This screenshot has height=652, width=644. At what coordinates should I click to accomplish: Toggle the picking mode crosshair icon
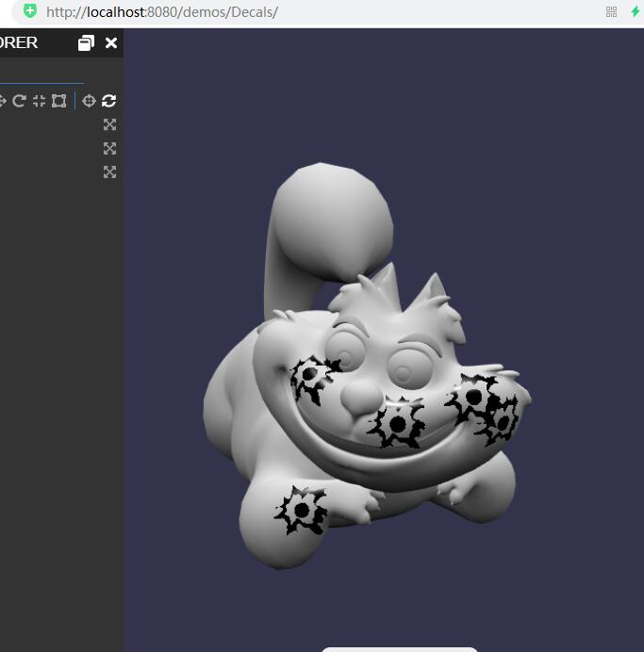(89, 101)
